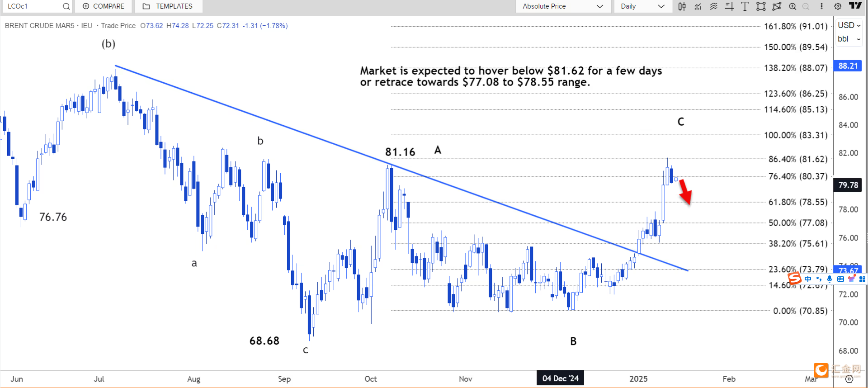Open the IME toolbox grid icon

pyautogui.click(x=862, y=279)
